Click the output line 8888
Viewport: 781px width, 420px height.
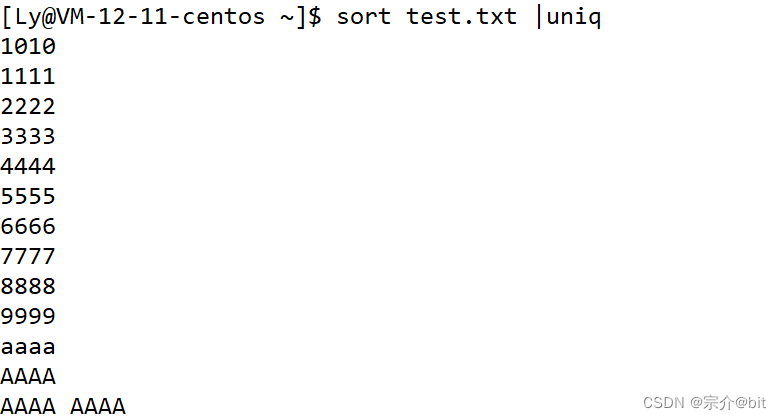[x=28, y=286]
